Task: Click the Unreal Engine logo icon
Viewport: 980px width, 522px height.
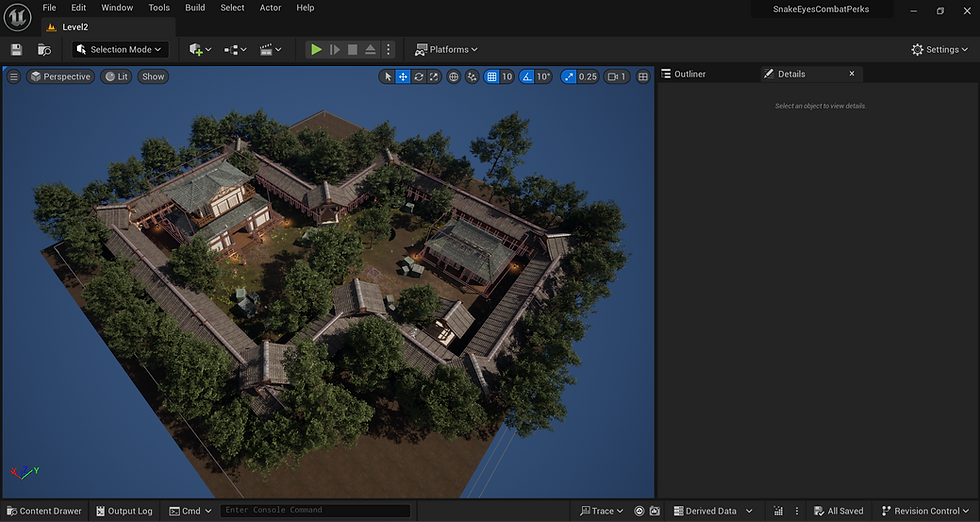Action: (x=18, y=17)
